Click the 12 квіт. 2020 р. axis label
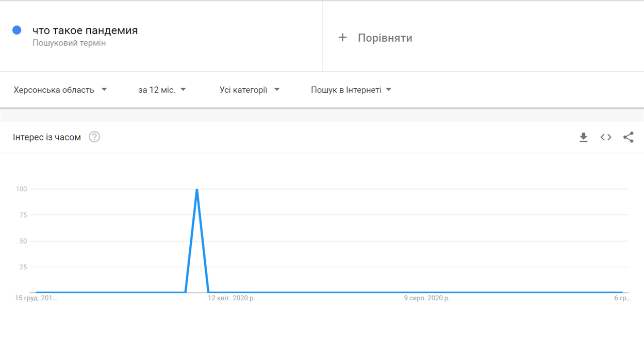The width and height of the screenshot is (644, 341). (232, 298)
